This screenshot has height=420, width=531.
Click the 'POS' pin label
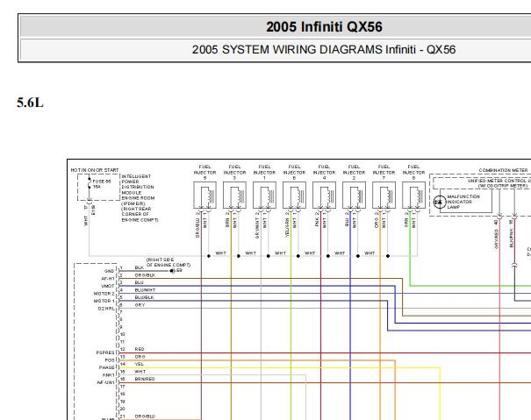[x=110, y=360]
